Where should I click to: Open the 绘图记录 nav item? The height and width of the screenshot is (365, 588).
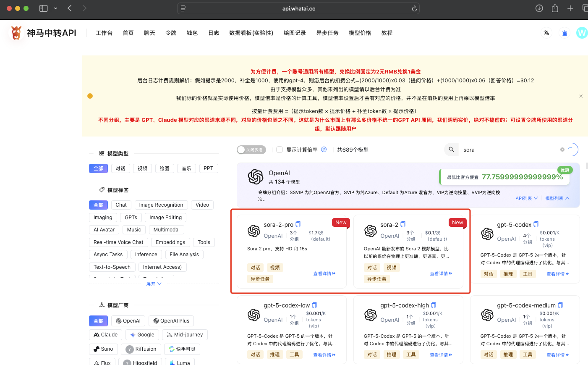click(x=295, y=33)
